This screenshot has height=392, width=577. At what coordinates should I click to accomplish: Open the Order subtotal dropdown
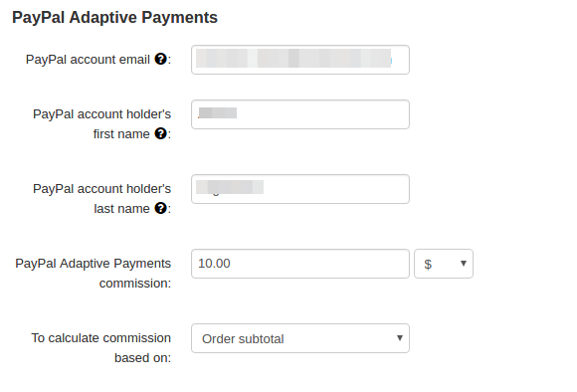click(300, 338)
